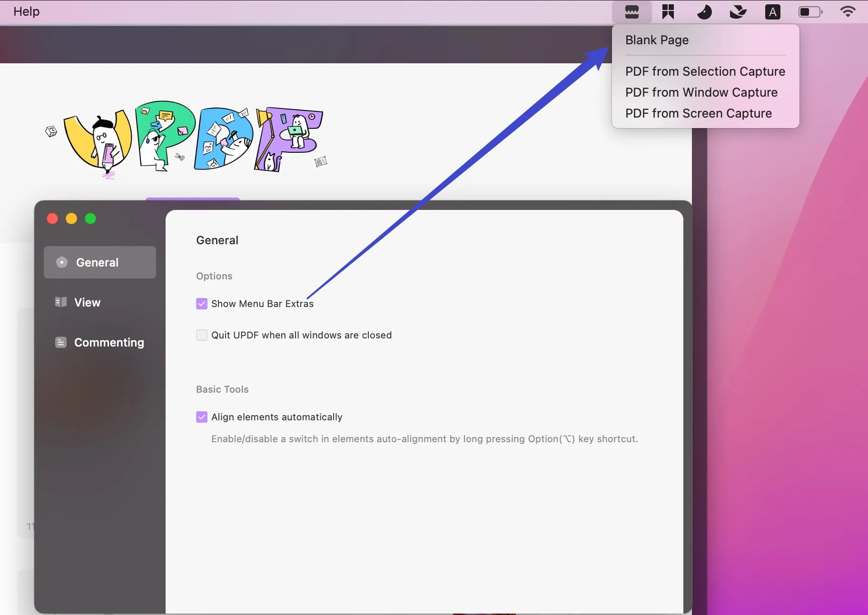Click the auto-alignment Option key hint text
This screenshot has width=868, height=615.
pyautogui.click(x=424, y=439)
